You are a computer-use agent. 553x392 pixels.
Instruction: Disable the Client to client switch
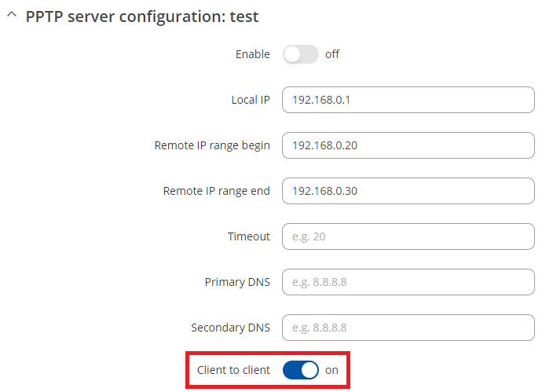tap(301, 370)
